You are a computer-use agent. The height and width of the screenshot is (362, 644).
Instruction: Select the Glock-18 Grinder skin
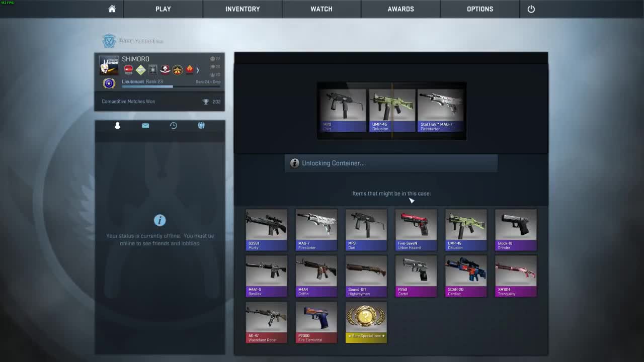pos(516,230)
